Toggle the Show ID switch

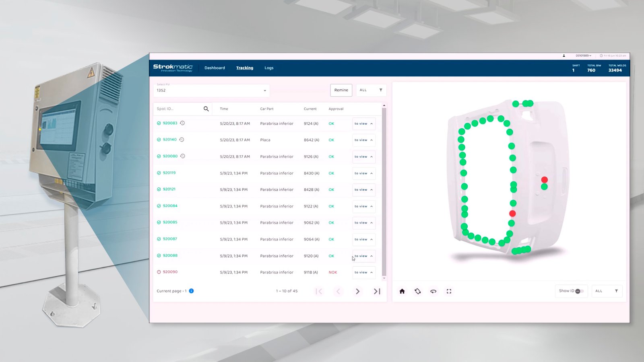pos(579,291)
